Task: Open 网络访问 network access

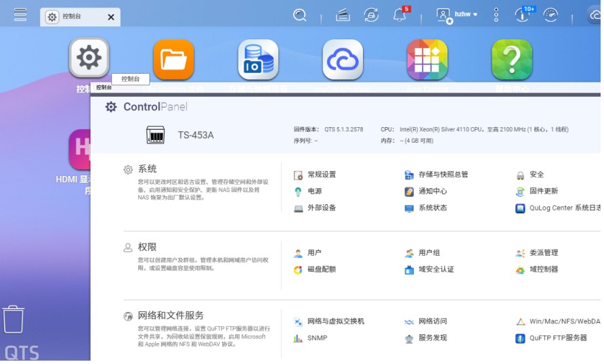Action: pyautogui.click(x=426, y=321)
